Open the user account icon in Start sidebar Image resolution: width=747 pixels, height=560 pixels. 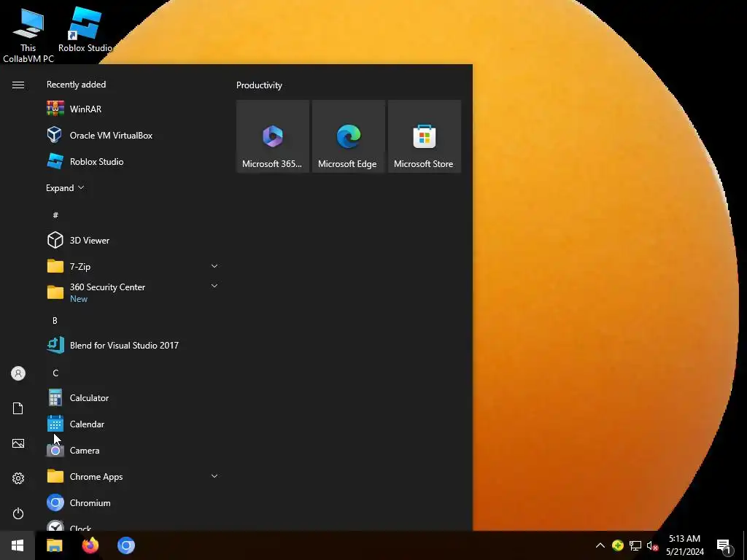(18, 373)
